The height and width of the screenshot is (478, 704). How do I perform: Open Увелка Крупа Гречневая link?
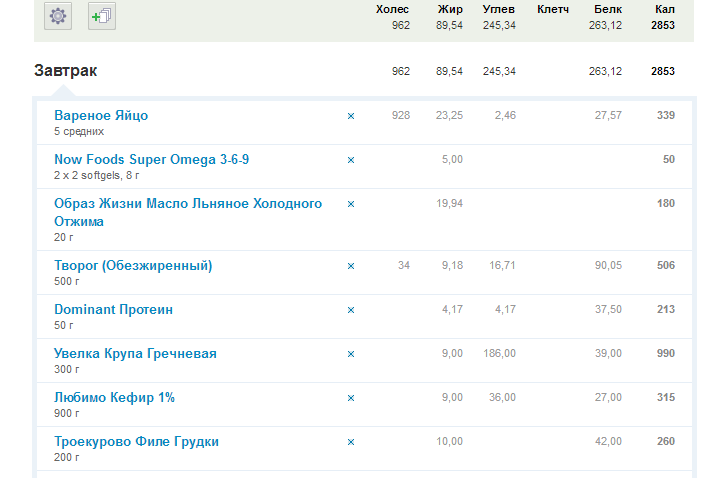[135, 354]
